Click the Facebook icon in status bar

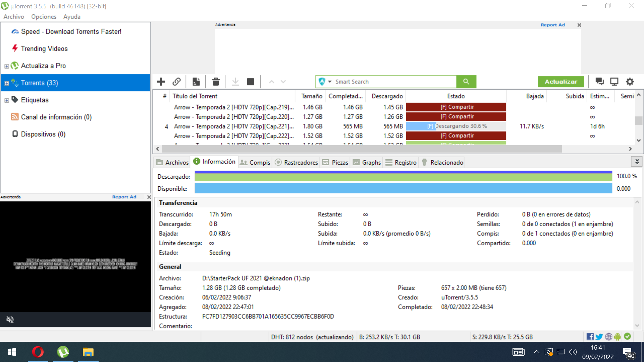pos(590,337)
